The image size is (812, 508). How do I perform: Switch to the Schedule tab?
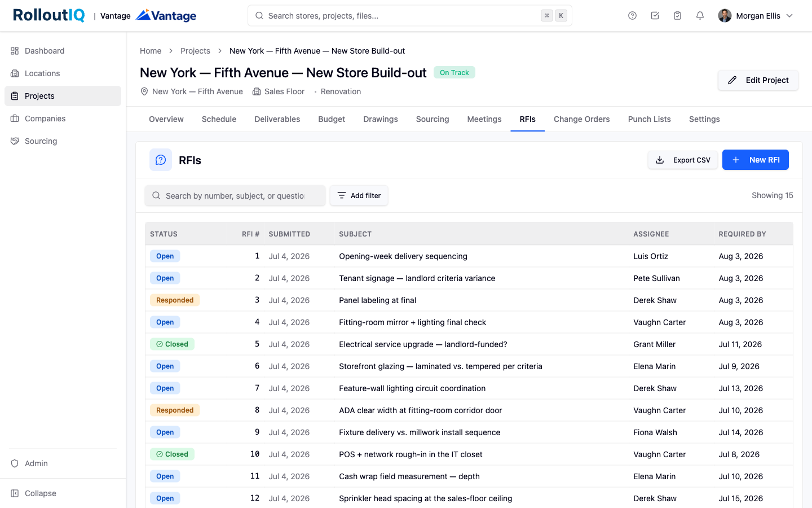pos(219,119)
